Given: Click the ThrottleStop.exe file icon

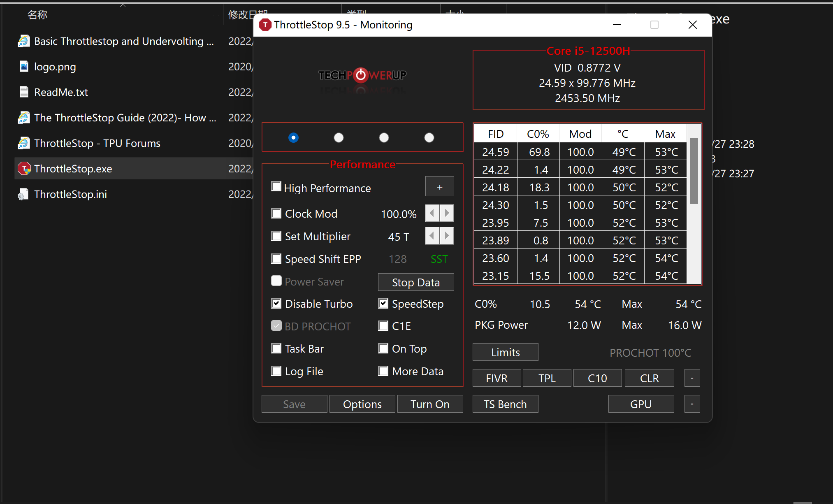Looking at the screenshot, I should [24, 169].
